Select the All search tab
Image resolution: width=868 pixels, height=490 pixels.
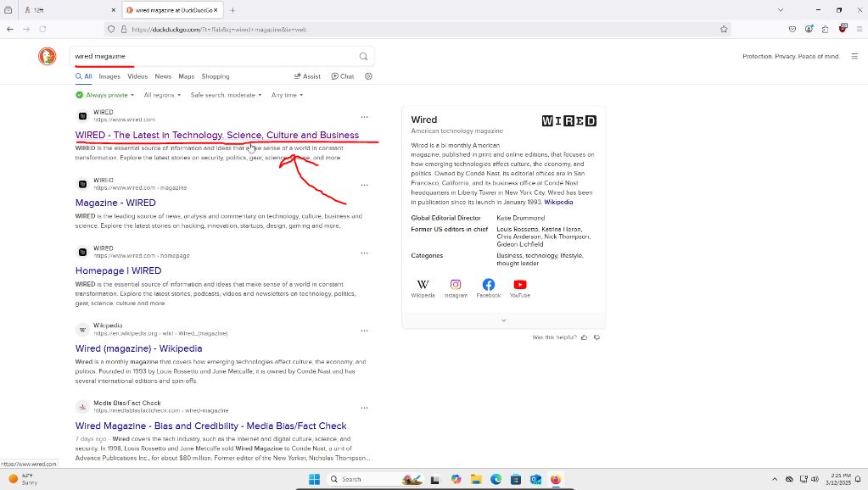coord(84,76)
